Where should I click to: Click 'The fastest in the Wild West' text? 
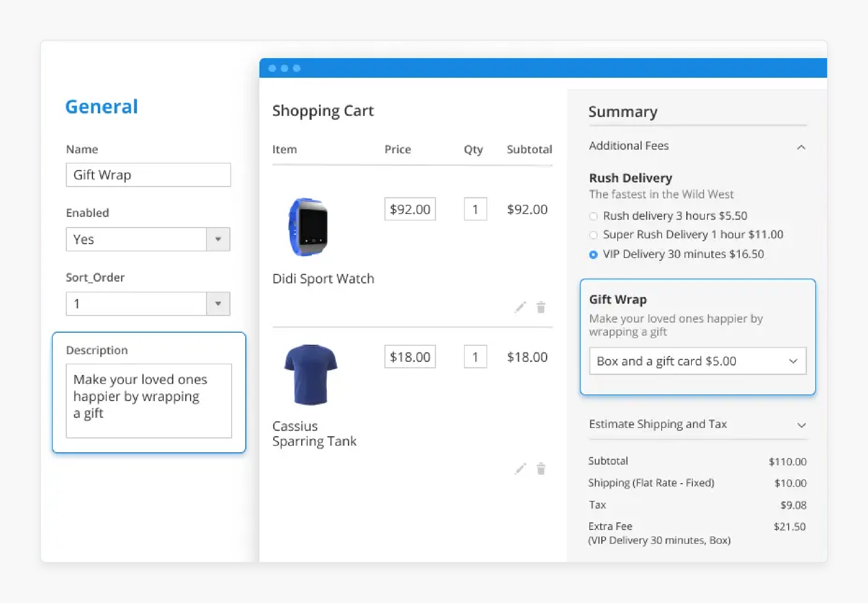[x=661, y=194]
